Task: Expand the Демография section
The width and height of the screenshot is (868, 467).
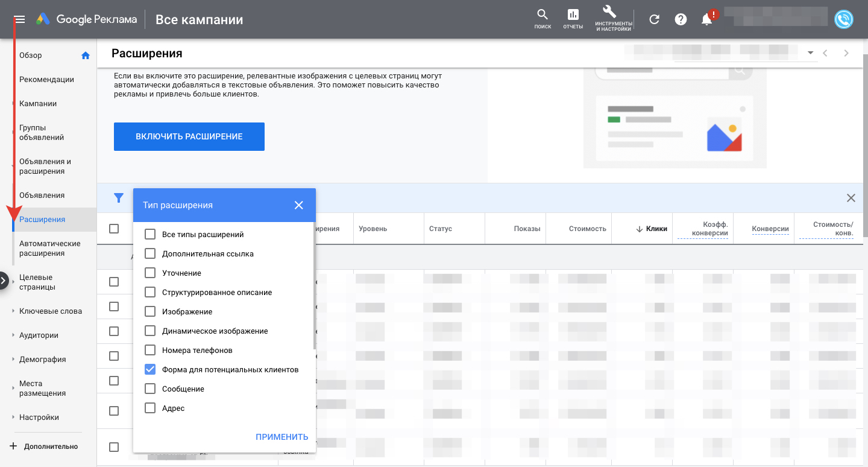Action: click(13, 360)
